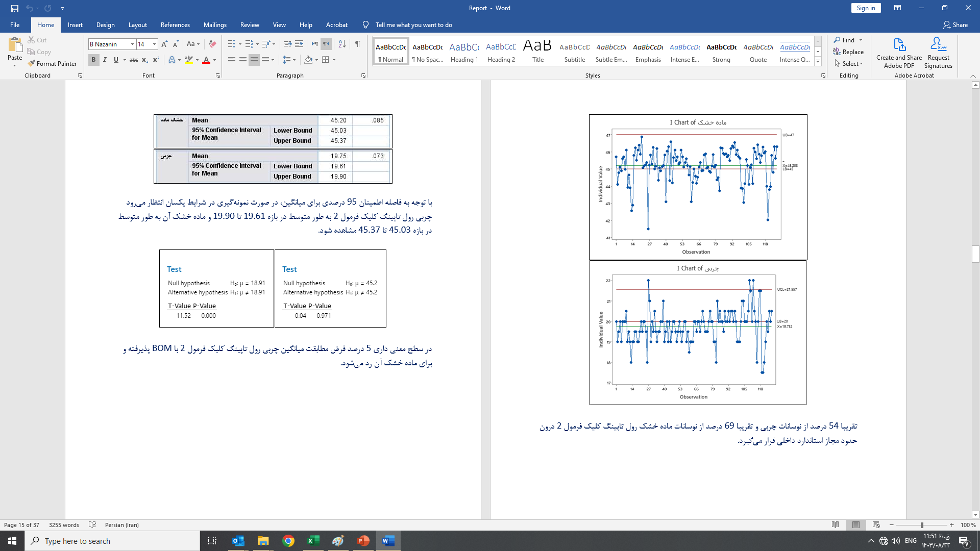This screenshot has height=551, width=980.
Task: Decrease paragraph indent
Action: tap(288, 44)
